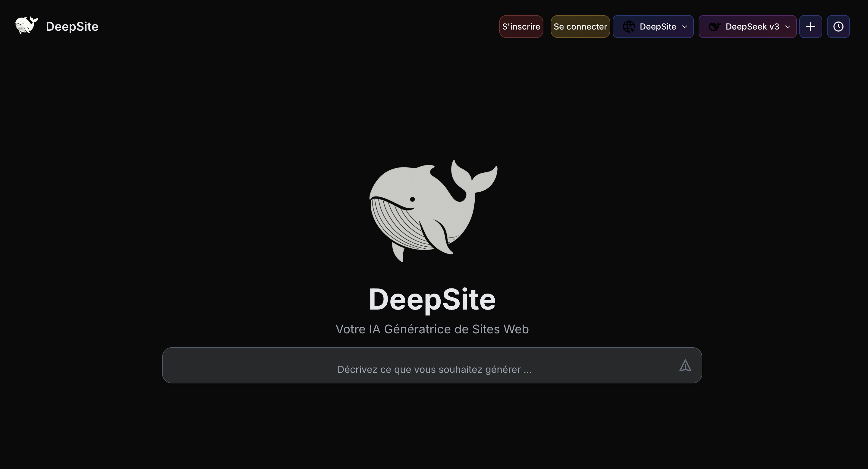Send the prompt with the arrow icon
The height and width of the screenshot is (469, 868).
(685, 366)
